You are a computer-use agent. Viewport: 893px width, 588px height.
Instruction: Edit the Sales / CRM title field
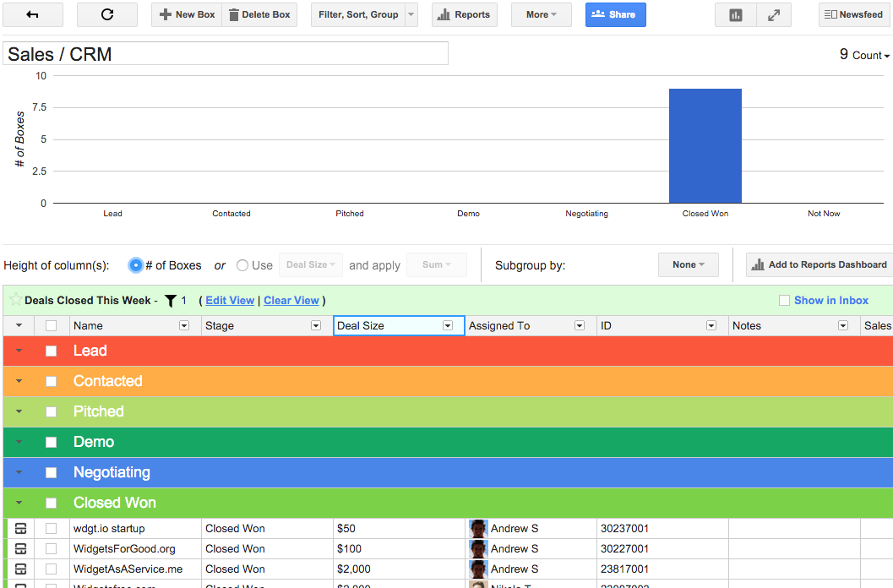pos(226,53)
